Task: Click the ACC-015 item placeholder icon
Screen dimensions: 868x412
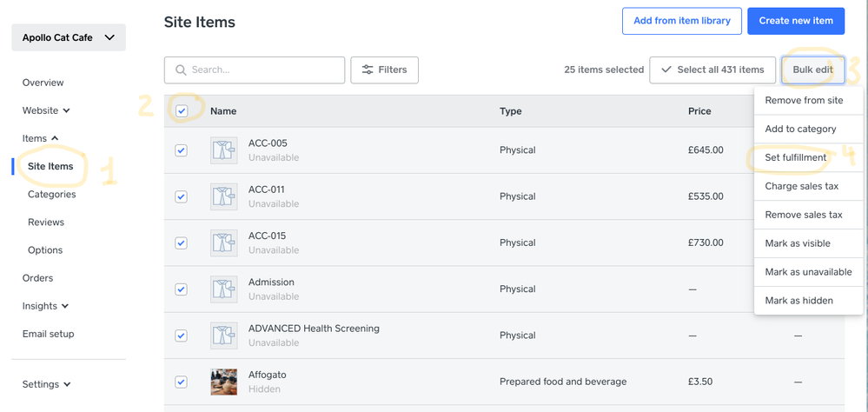Action: tap(223, 243)
